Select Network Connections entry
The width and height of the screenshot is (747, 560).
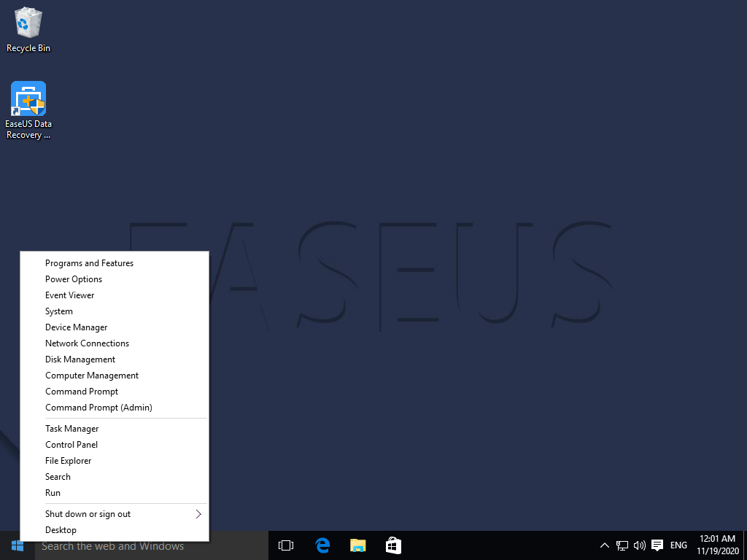click(115, 343)
